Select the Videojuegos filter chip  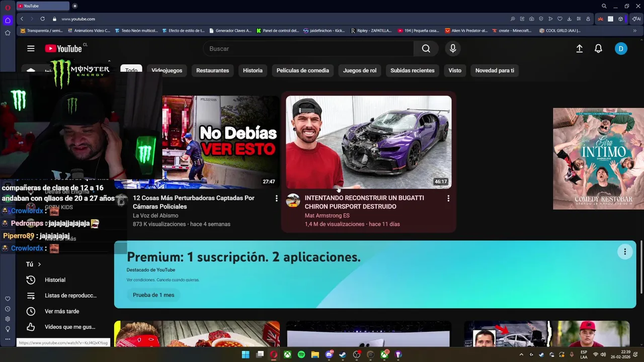point(167,70)
